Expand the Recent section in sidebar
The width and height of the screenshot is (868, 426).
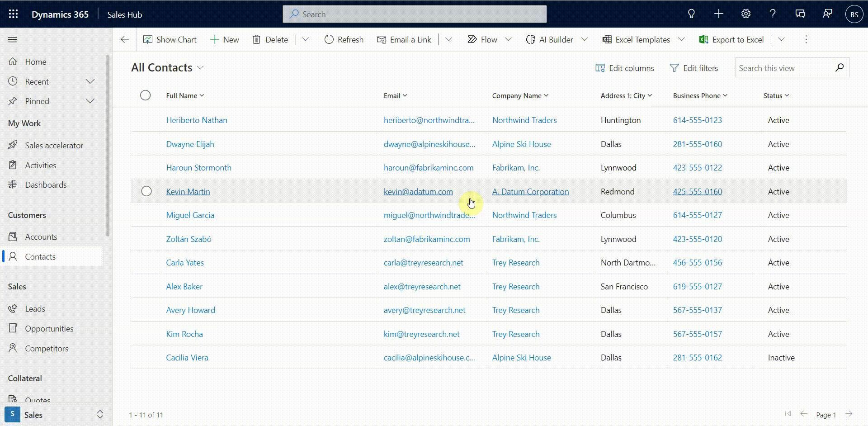90,82
